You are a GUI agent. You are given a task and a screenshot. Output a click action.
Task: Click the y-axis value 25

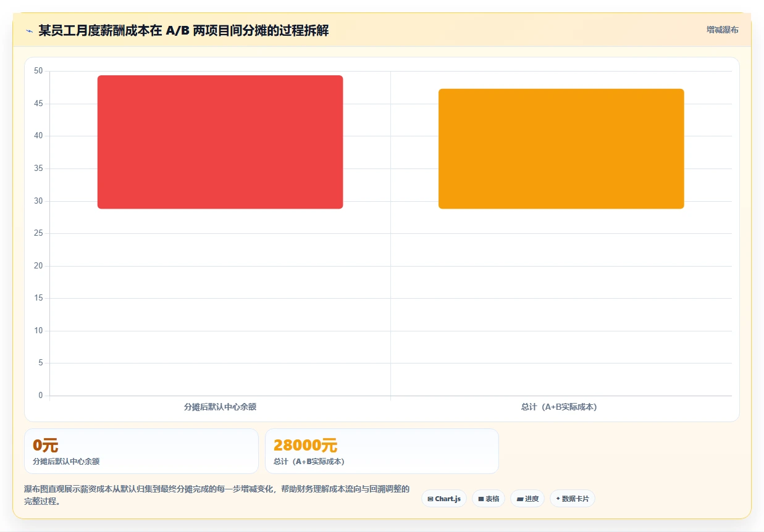38,233
